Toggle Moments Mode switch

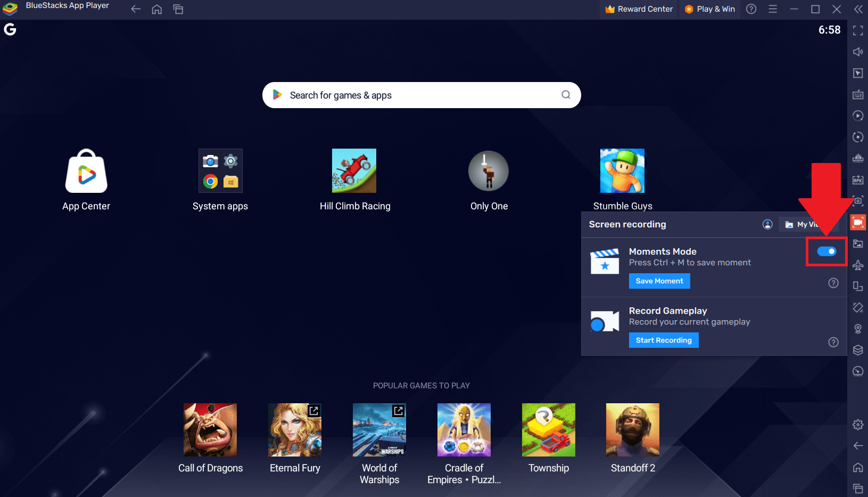click(826, 251)
